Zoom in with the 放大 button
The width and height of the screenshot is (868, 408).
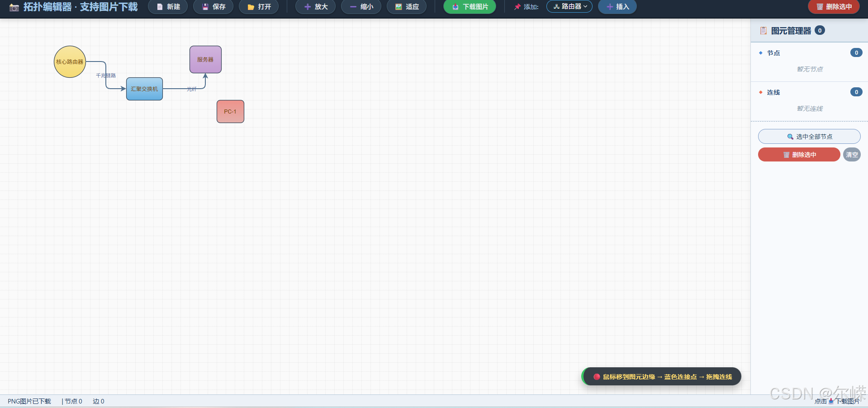click(316, 7)
